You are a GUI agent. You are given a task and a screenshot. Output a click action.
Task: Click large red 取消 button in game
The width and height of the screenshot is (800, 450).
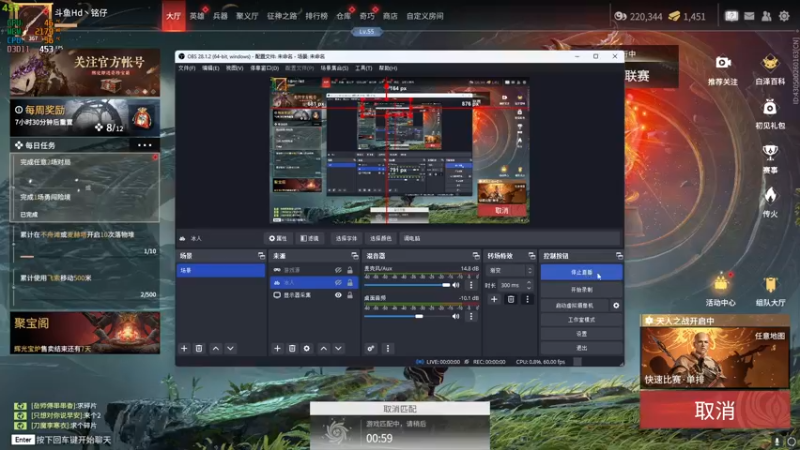pos(715,410)
